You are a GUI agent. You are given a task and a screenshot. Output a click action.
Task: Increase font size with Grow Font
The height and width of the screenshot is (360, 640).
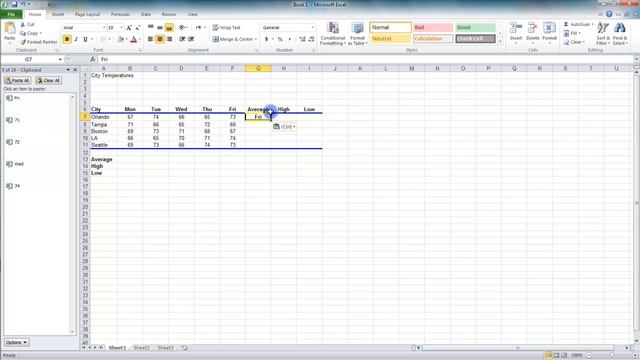tap(129, 27)
